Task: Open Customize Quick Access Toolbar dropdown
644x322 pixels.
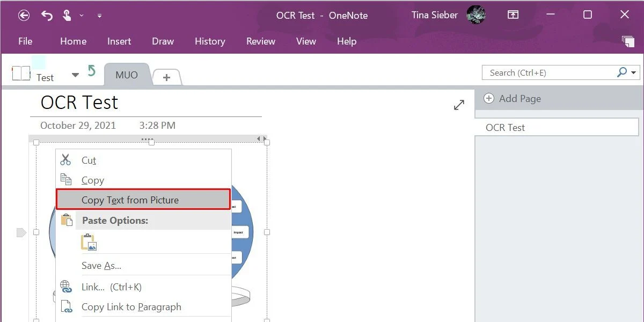Action: (99, 16)
